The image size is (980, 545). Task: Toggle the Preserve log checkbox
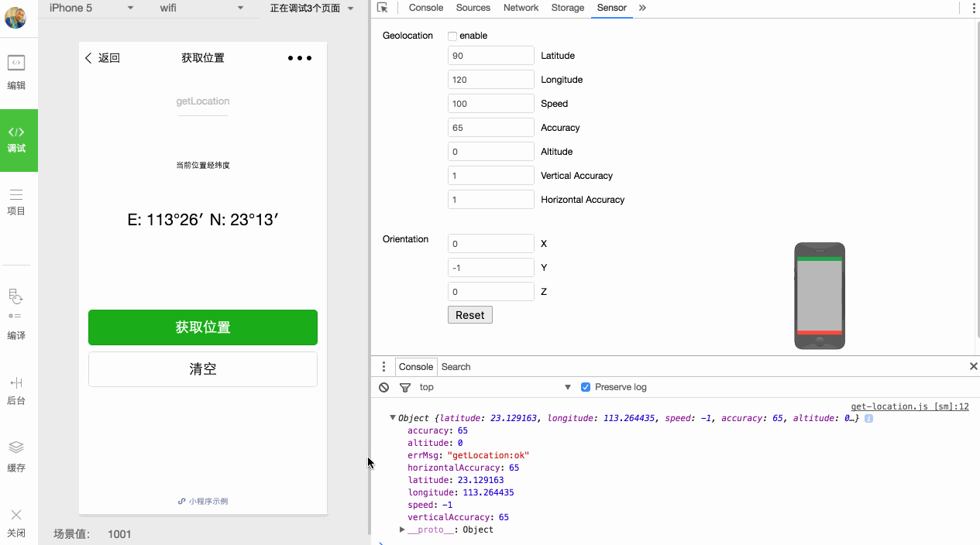(586, 387)
